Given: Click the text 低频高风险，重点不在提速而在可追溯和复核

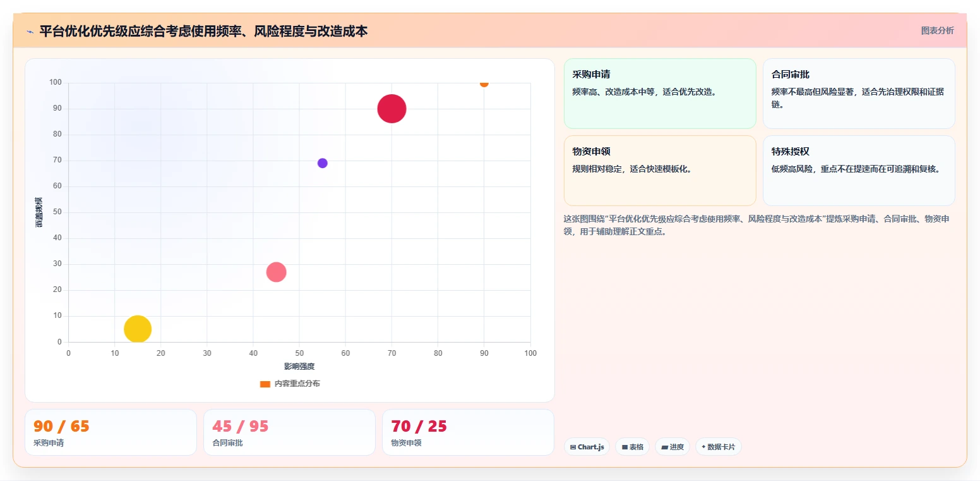Looking at the screenshot, I should (x=856, y=169).
